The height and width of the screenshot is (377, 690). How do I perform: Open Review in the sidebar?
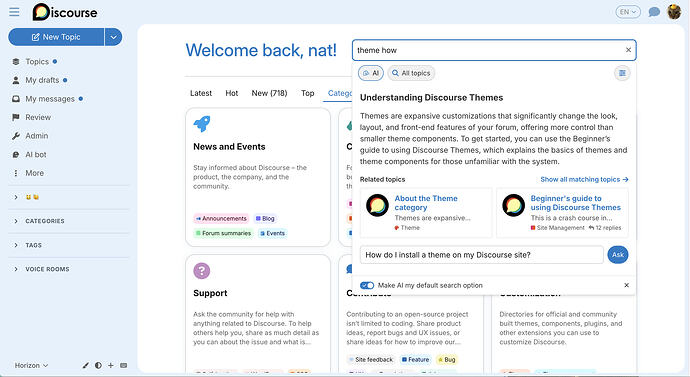point(38,117)
